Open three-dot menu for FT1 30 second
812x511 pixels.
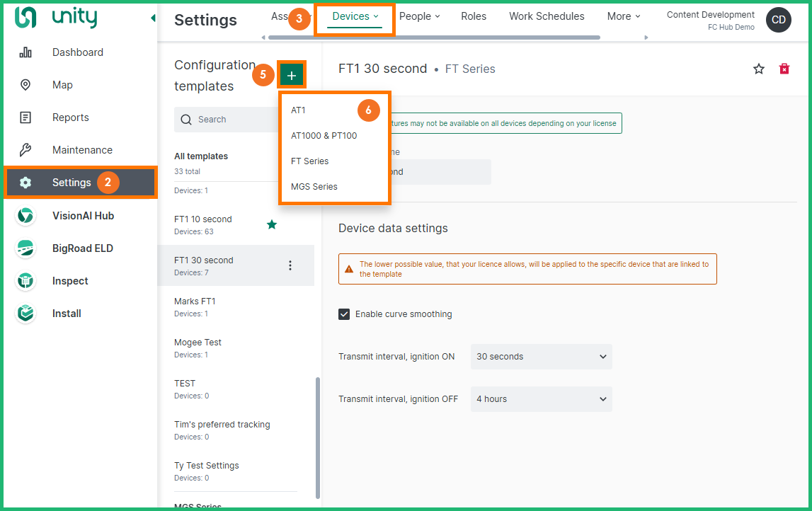290,265
